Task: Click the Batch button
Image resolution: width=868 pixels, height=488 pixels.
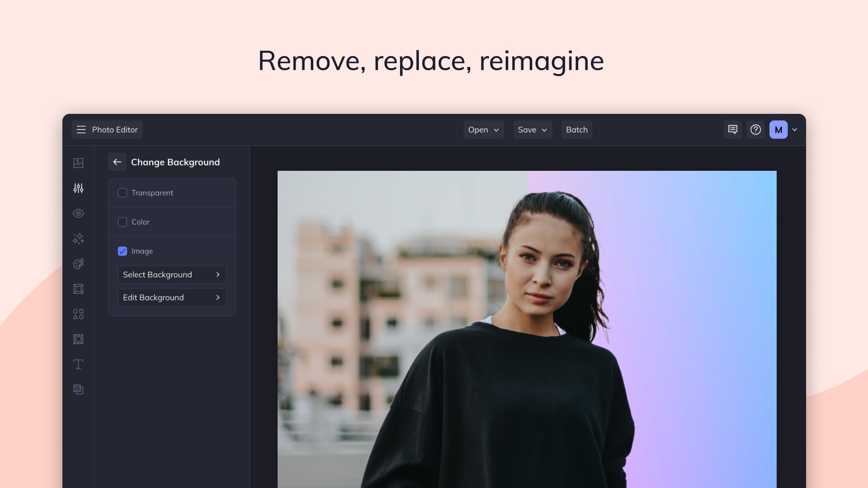Action: (577, 130)
